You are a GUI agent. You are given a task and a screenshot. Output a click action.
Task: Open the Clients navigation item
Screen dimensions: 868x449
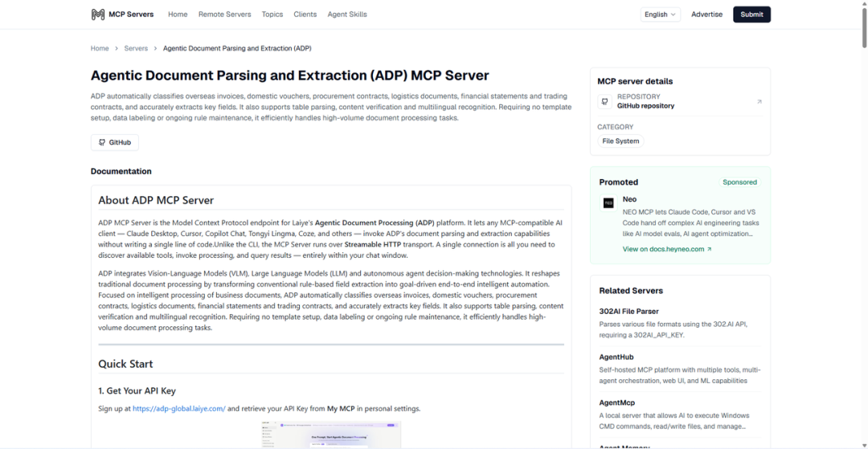click(x=305, y=14)
